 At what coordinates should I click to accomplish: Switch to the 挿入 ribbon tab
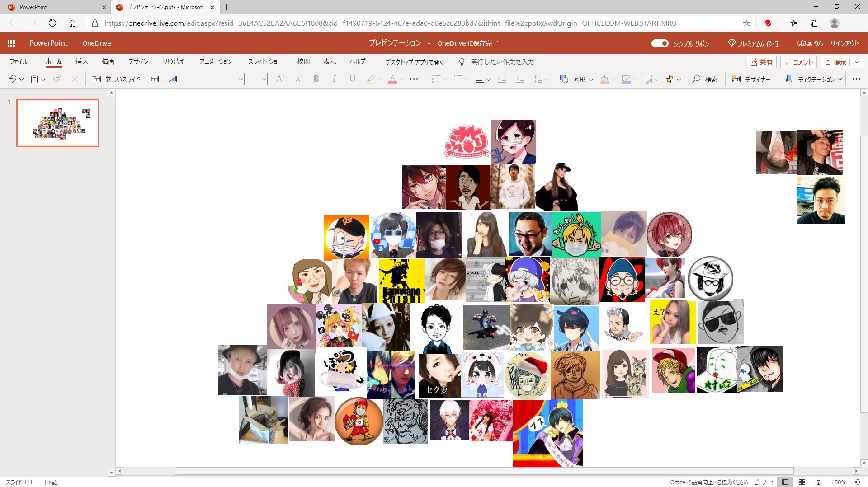click(x=81, y=61)
